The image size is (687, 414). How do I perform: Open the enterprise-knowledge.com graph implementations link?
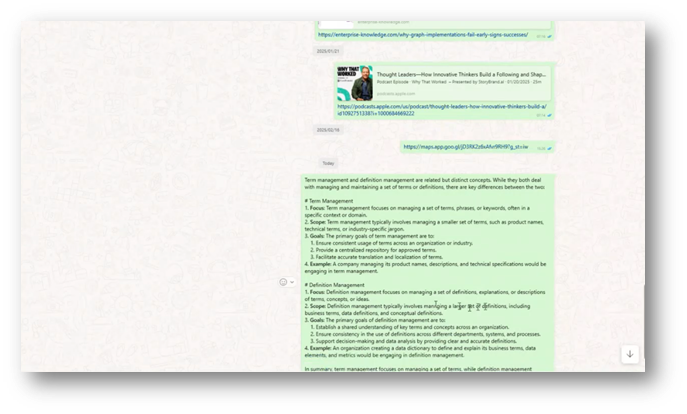tap(423, 35)
